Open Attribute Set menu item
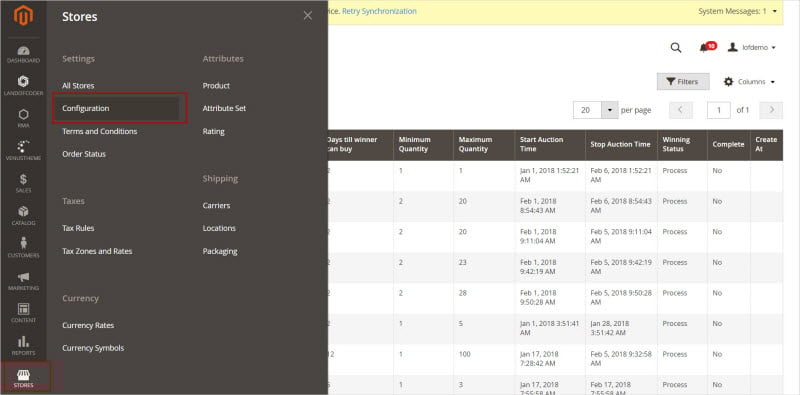 point(224,108)
